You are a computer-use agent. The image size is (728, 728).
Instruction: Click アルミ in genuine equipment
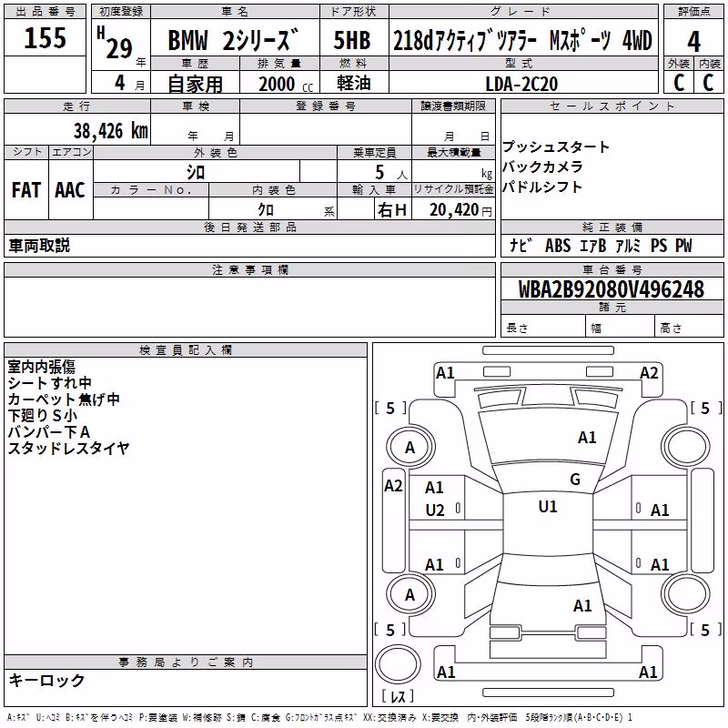click(x=628, y=246)
